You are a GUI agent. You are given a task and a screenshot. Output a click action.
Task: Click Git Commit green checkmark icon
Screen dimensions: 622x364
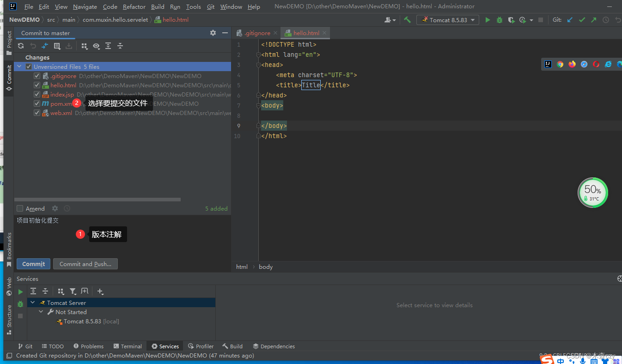coord(582,20)
